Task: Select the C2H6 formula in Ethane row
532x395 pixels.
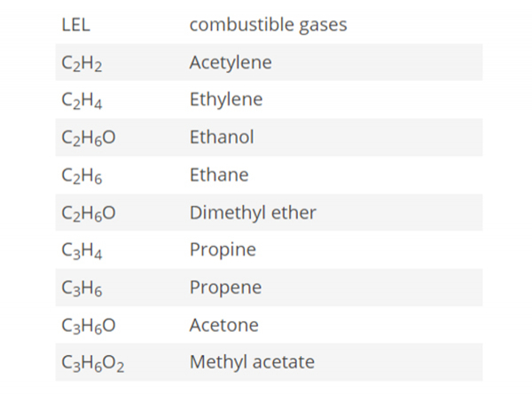Action: point(82,176)
